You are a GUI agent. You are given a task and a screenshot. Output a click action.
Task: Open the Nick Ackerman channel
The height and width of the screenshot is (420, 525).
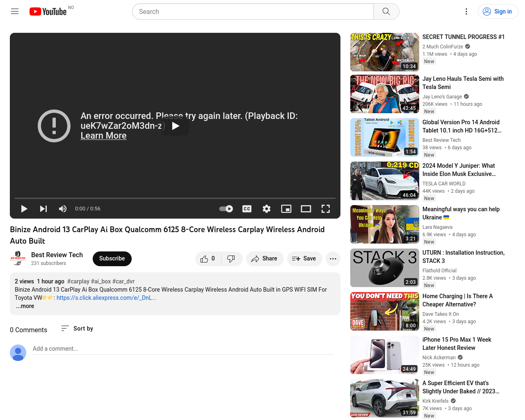[x=439, y=358]
